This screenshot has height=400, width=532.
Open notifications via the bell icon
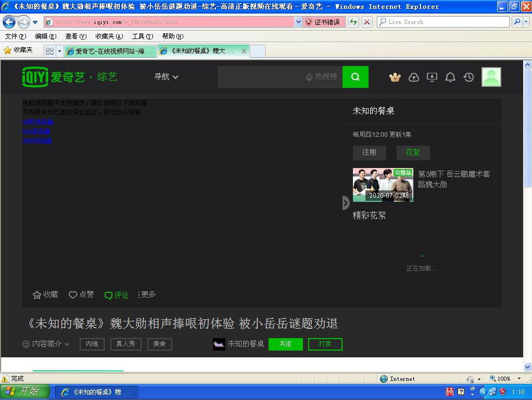point(450,77)
